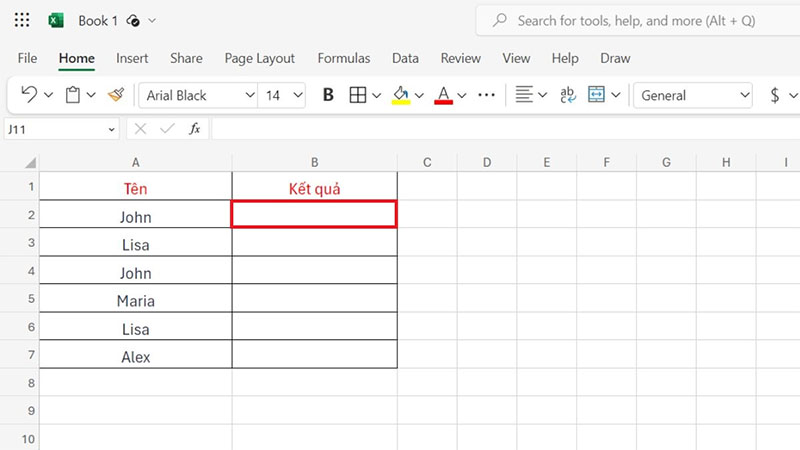Screen dimensions: 800x450
Task: Switch to the Formulas tab
Action: click(343, 58)
